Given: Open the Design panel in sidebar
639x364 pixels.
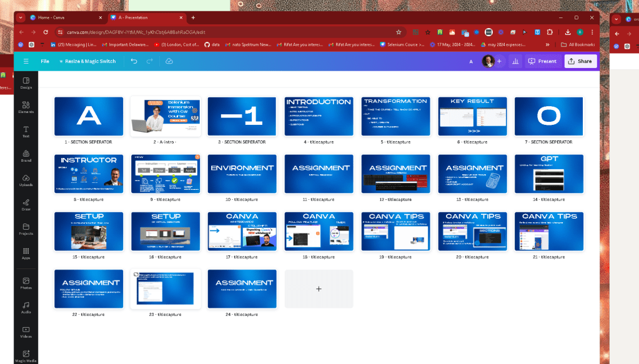Looking at the screenshot, I should pyautogui.click(x=26, y=83).
